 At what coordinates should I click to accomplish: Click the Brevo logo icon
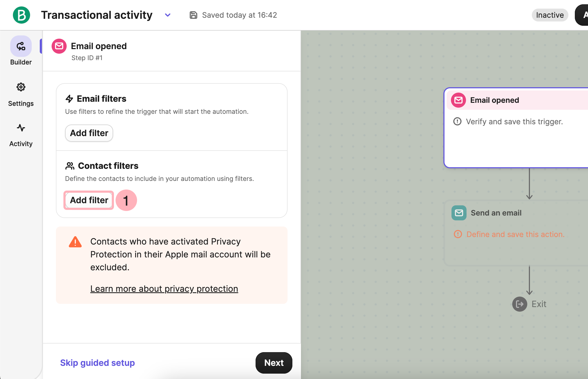(x=21, y=15)
